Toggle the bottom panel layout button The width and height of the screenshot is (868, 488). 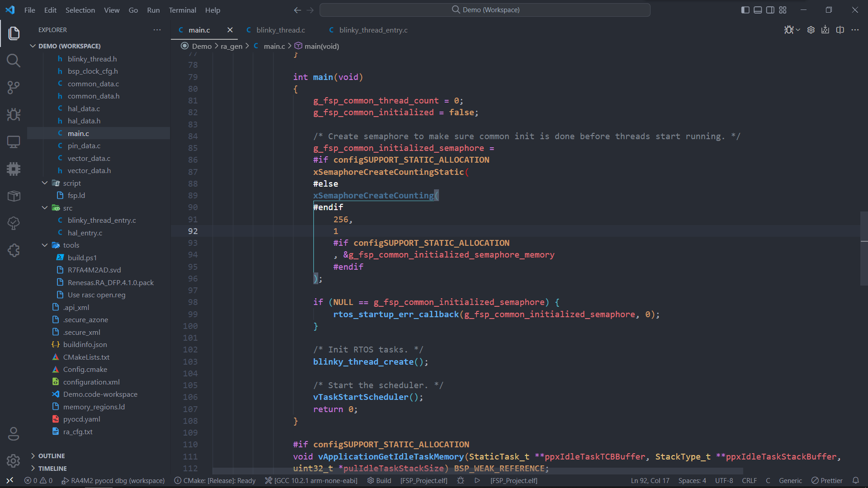coord(758,10)
